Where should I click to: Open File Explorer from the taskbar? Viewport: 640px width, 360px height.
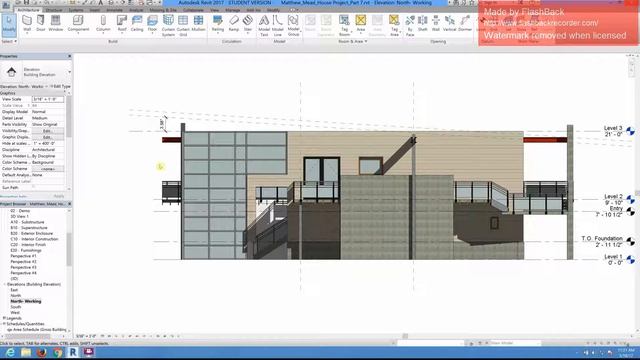(x=26, y=352)
